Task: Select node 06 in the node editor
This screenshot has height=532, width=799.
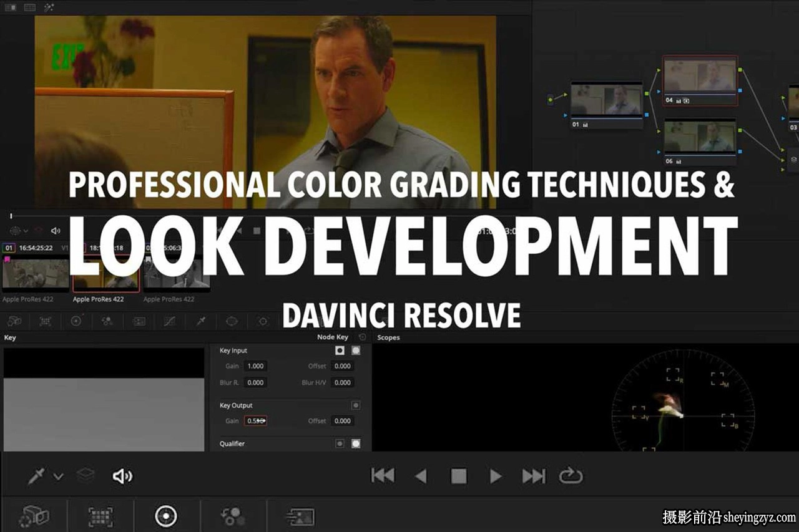Action: (x=700, y=142)
